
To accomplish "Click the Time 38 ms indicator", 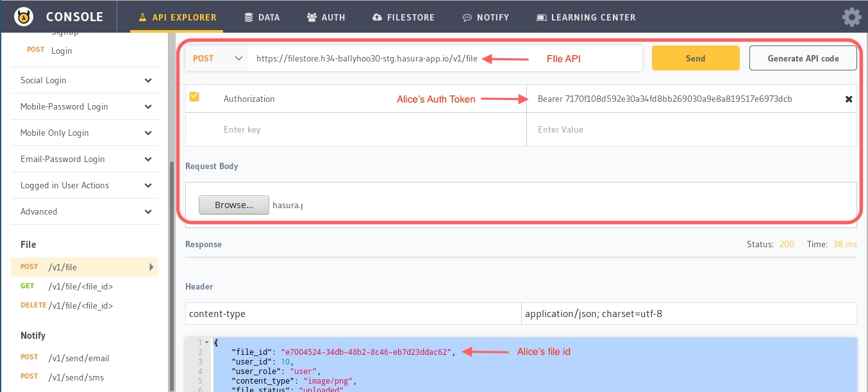I will 832,245.
